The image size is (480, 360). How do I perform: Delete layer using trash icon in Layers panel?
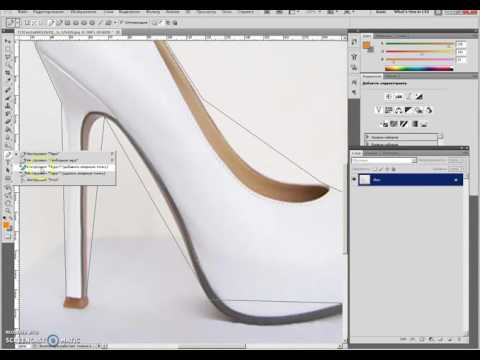tap(459, 339)
